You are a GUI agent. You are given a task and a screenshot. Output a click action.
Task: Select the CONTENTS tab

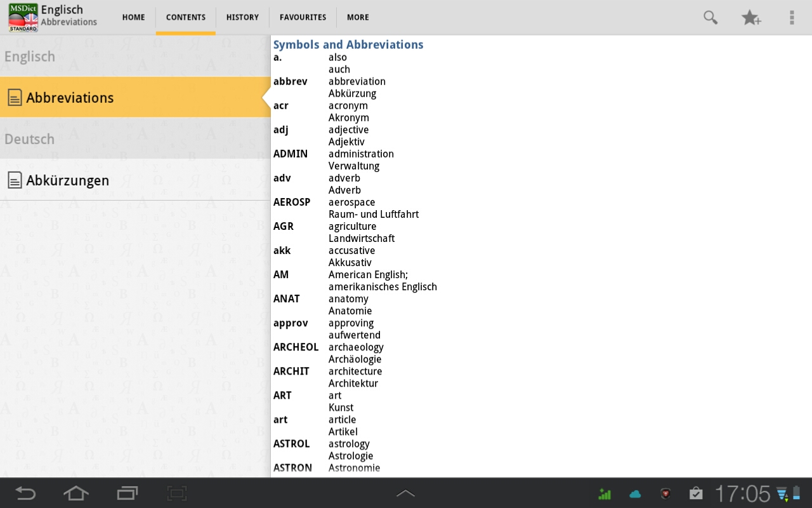(x=186, y=17)
